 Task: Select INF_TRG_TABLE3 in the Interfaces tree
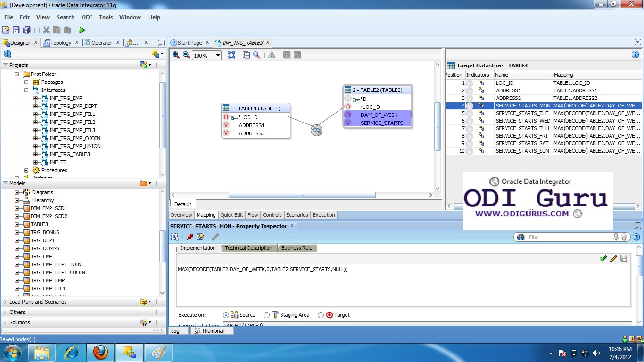pos(70,154)
